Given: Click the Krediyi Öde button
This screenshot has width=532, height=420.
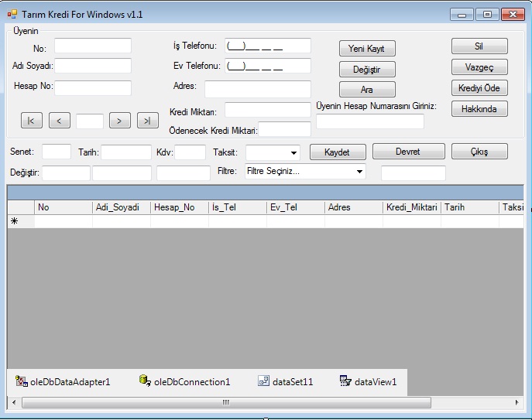Looking at the screenshot, I should coord(479,88).
